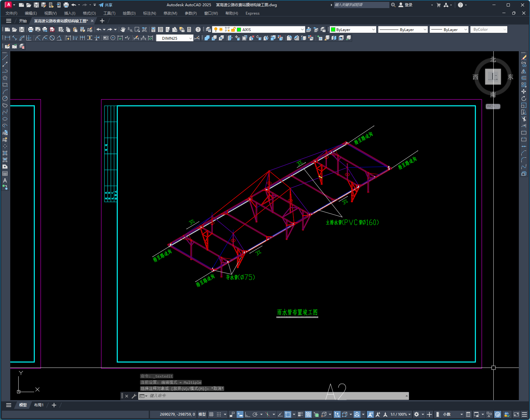Click the 模型 button in status bar

coord(202,414)
